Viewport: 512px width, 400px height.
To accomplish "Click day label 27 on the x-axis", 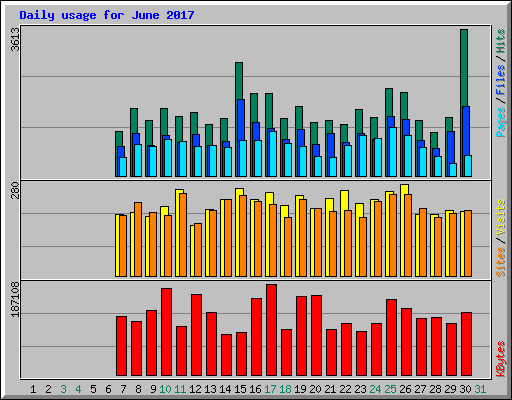I will pyautogui.click(x=420, y=389).
